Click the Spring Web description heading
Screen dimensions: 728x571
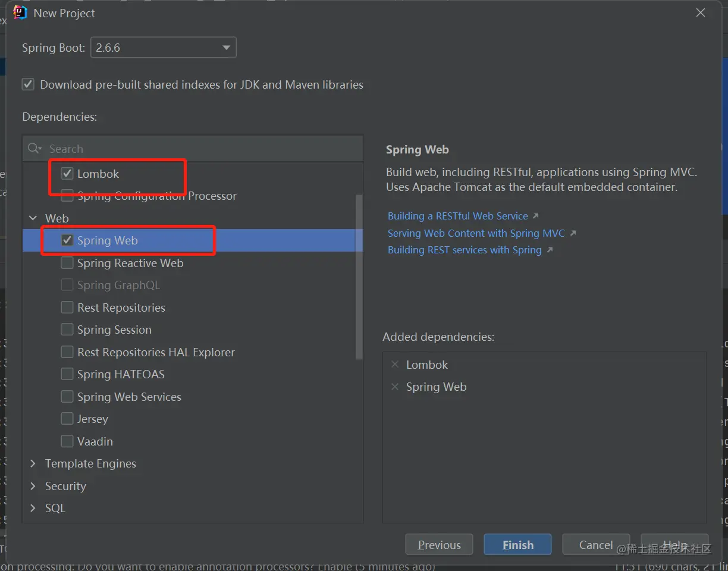click(417, 150)
